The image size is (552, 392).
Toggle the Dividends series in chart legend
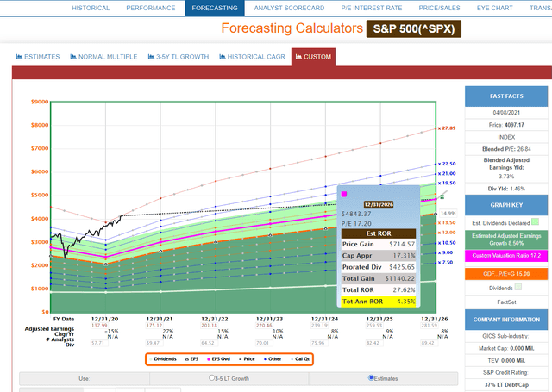pyautogui.click(x=162, y=359)
